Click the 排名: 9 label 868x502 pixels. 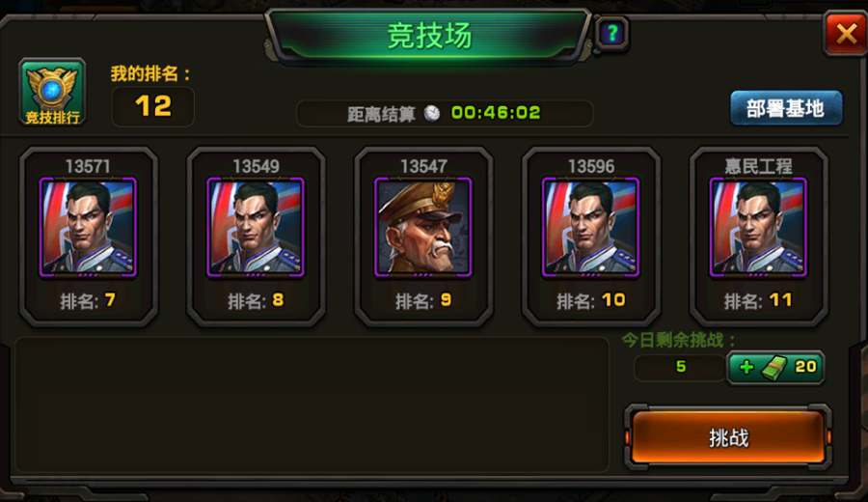click(423, 301)
